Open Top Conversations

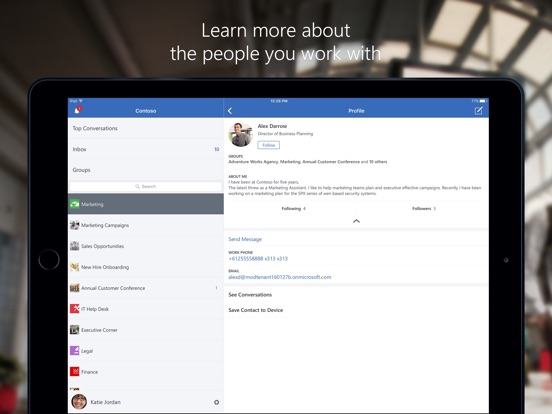coord(146,128)
